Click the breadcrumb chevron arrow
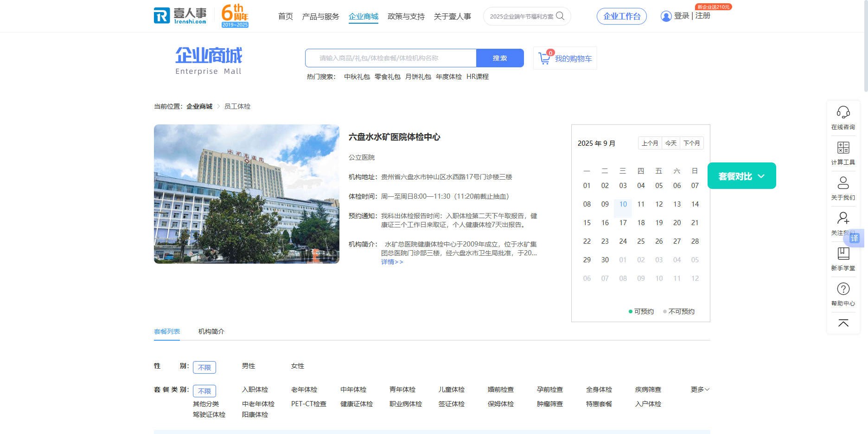 point(218,107)
